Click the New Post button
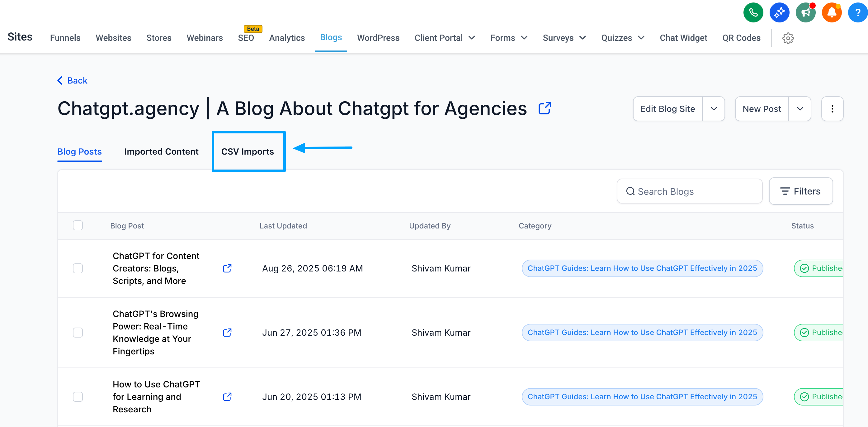The height and width of the screenshot is (427, 868). tap(762, 108)
